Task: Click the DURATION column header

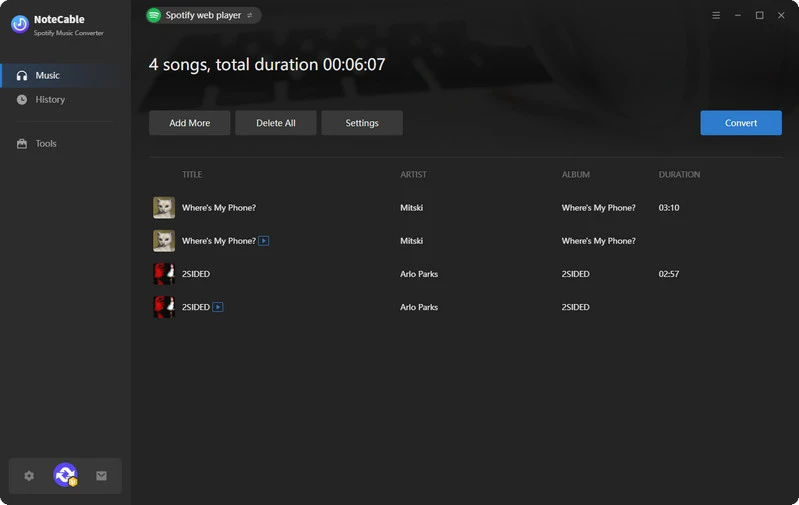Action: [679, 175]
